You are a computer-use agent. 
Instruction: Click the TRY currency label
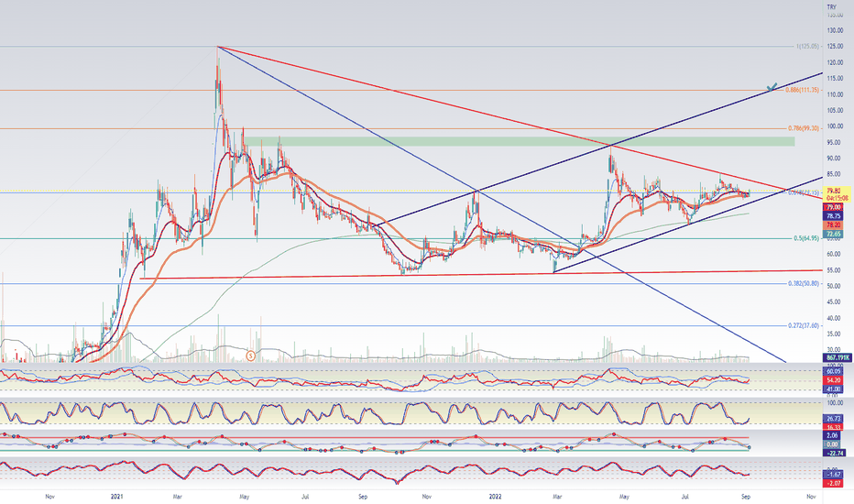(x=832, y=7)
